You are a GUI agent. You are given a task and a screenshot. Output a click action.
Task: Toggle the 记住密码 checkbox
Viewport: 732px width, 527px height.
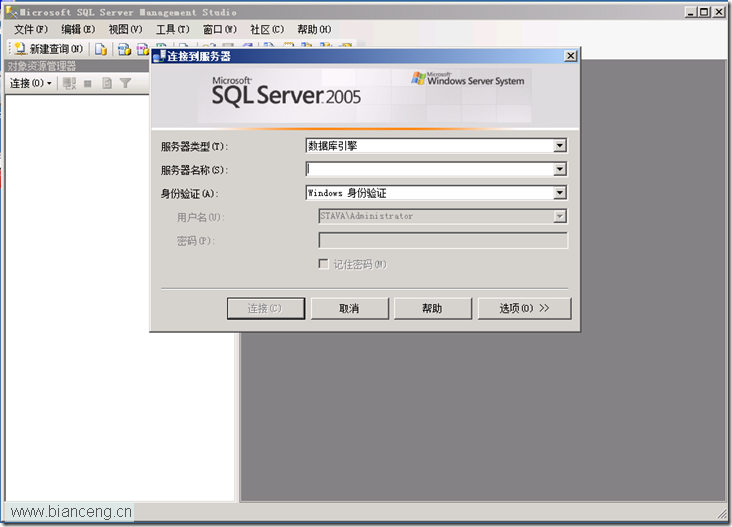pyautogui.click(x=324, y=264)
